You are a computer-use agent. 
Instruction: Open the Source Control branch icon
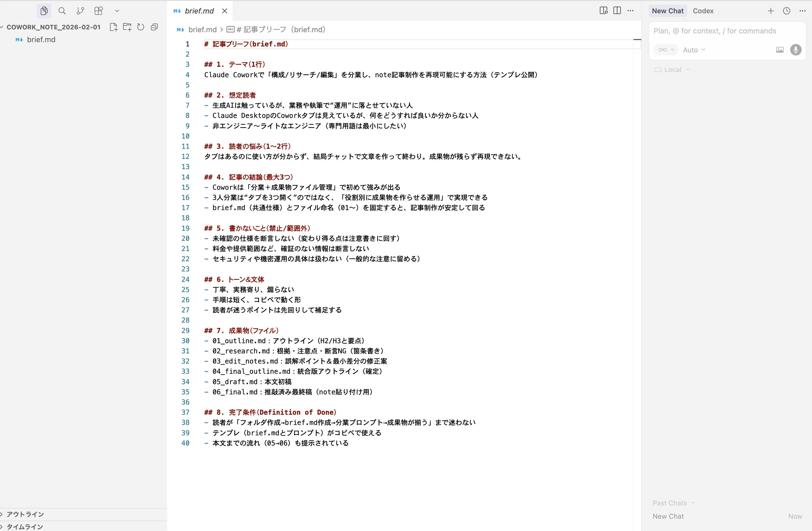coord(80,11)
